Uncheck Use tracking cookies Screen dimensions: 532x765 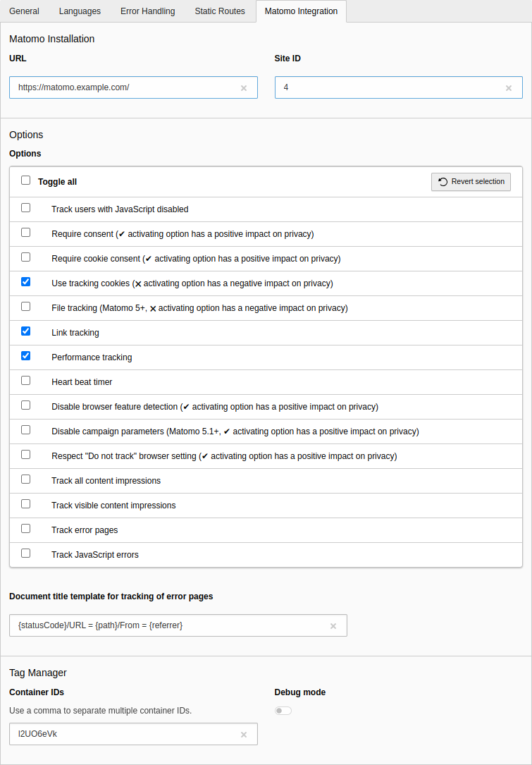[25, 281]
